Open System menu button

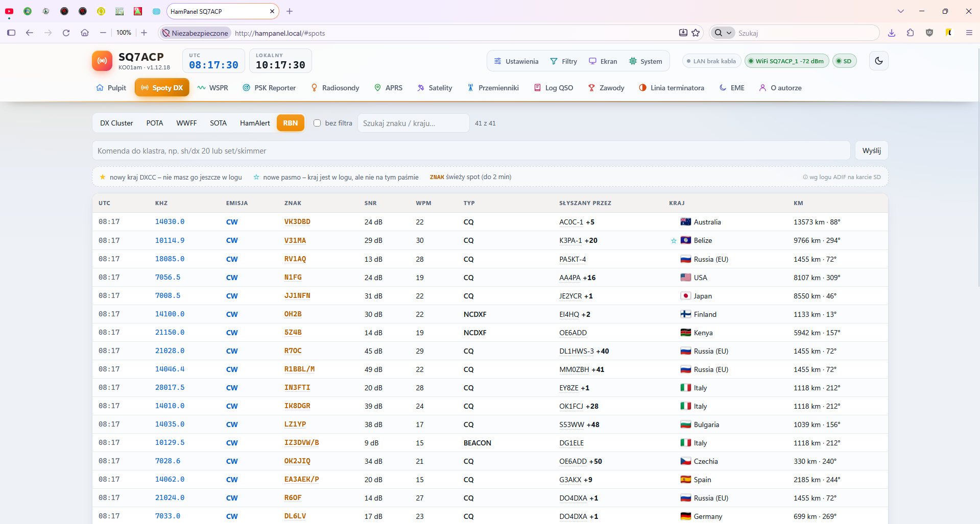(x=646, y=61)
